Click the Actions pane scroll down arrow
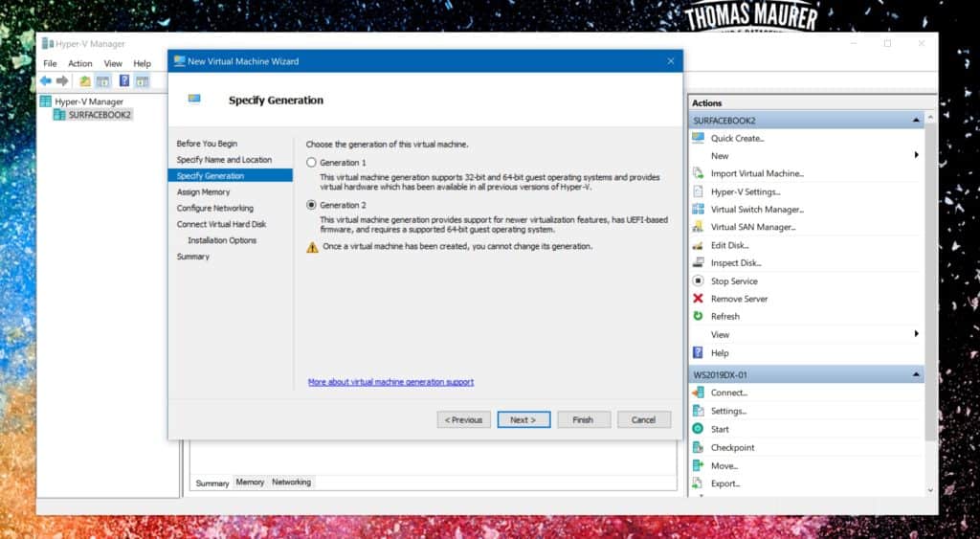This screenshot has height=539, width=980. click(x=930, y=491)
